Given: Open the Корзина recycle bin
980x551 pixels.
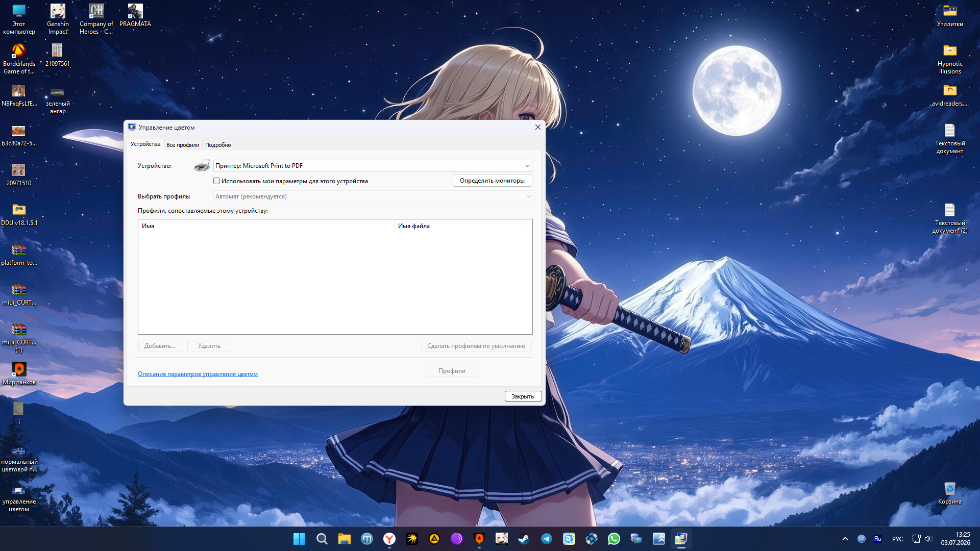Looking at the screenshot, I should point(950,493).
